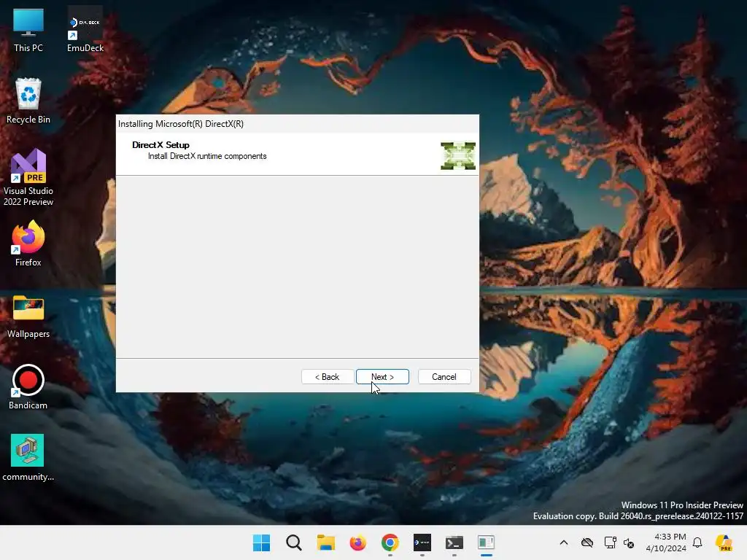Show hidden system tray icons

[564, 542]
